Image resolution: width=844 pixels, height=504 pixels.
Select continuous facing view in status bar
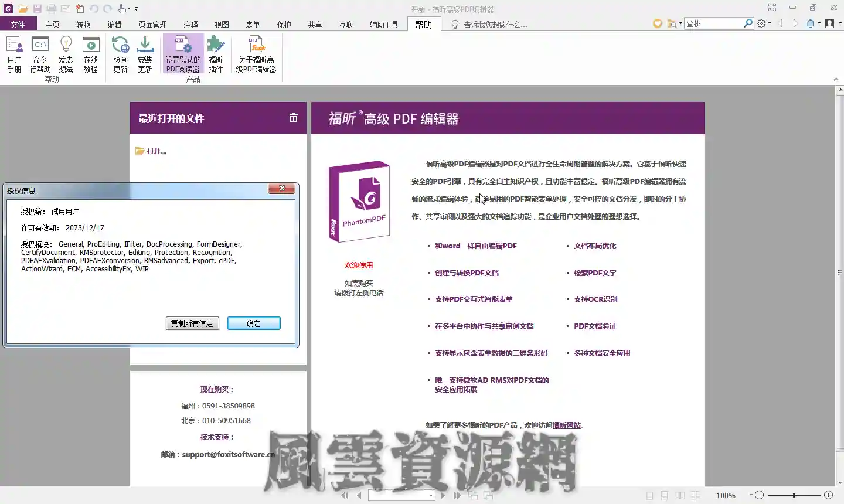pos(696,495)
